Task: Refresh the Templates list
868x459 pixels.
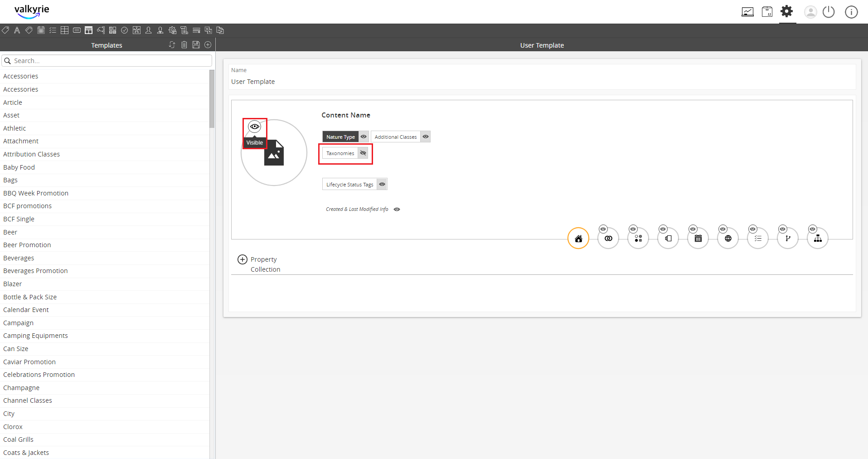Action: (x=172, y=45)
